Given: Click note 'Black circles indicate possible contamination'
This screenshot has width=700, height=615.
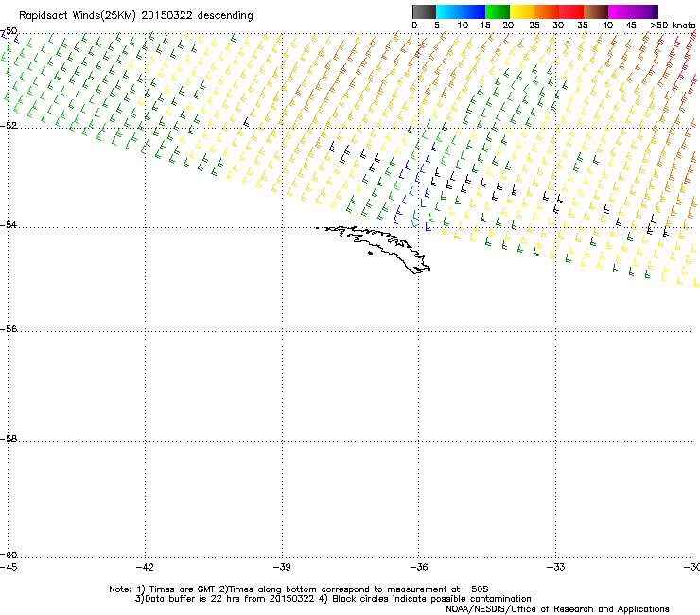Looking at the screenshot, I should [x=431, y=599].
